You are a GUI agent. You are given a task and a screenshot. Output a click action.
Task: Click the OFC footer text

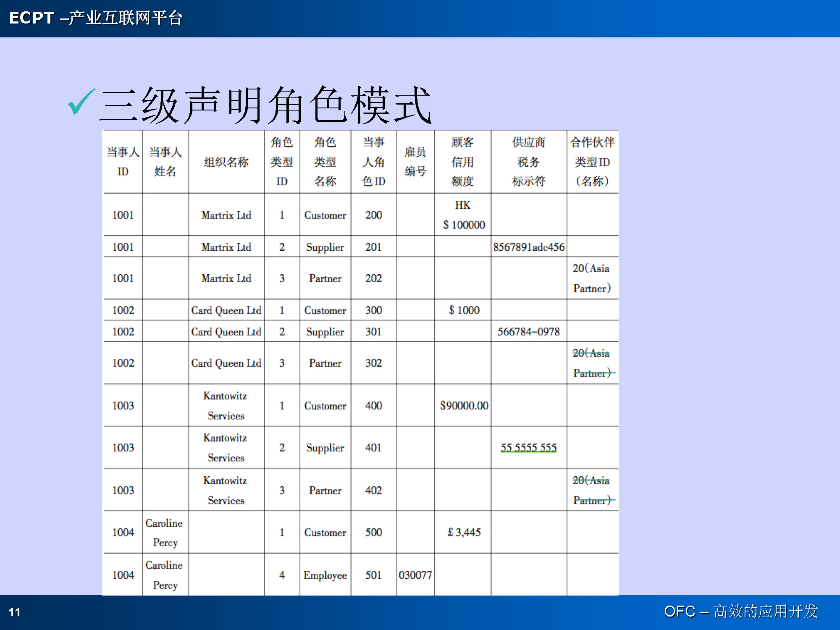coord(741,611)
